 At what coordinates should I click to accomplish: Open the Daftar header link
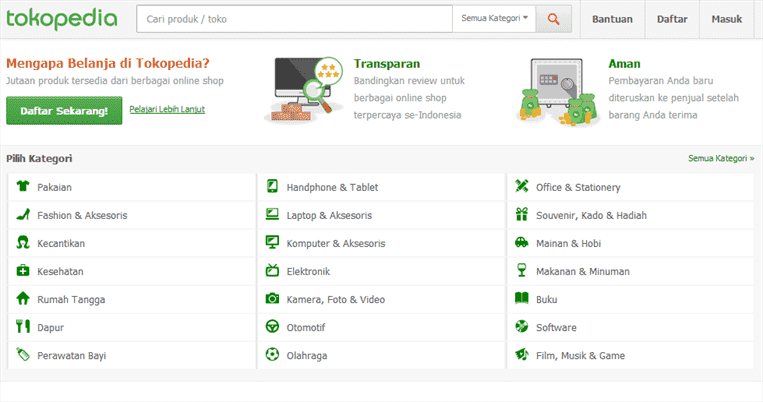[672, 19]
